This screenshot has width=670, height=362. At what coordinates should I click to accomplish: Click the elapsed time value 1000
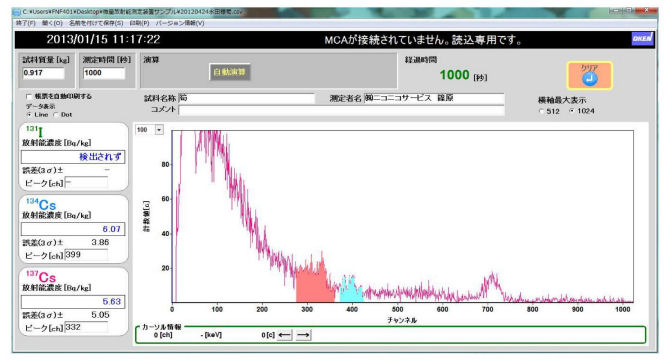[x=455, y=75]
